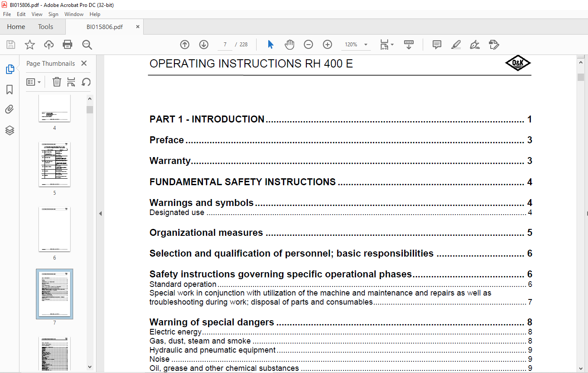The width and height of the screenshot is (588, 373).
Task: Click the cloud upload icon
Action: (x=49, y=45)
